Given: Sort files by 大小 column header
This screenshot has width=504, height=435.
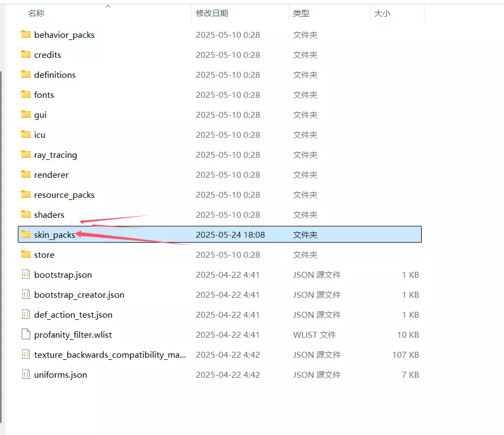Looking at the screenshot, I should tap(382, 13).
